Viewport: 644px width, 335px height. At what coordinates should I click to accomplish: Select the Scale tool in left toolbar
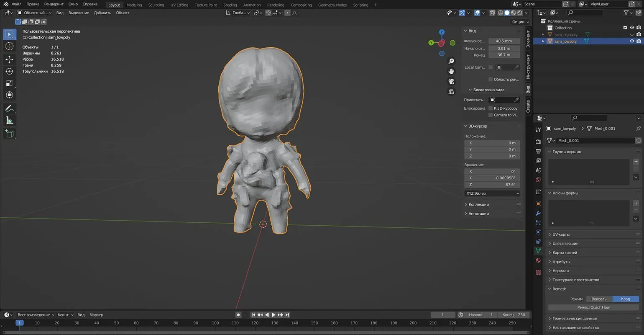tap(9, 83)
